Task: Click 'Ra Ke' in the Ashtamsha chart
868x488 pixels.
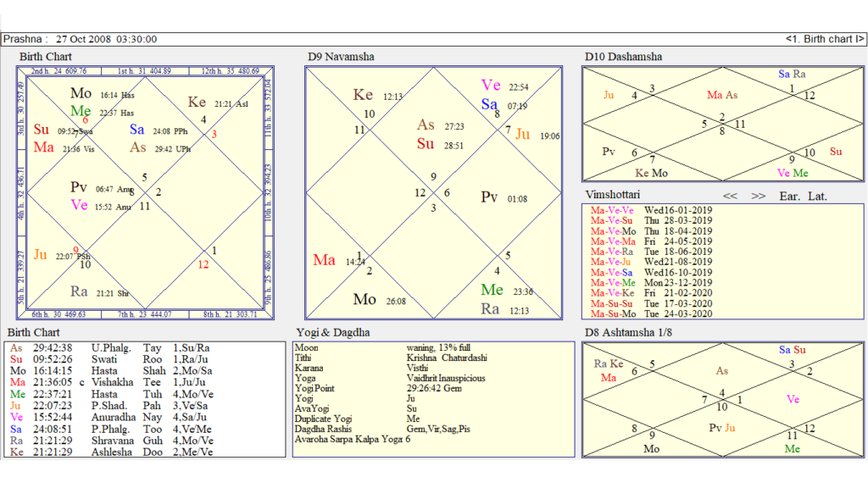Action: (x=609, y=363)
